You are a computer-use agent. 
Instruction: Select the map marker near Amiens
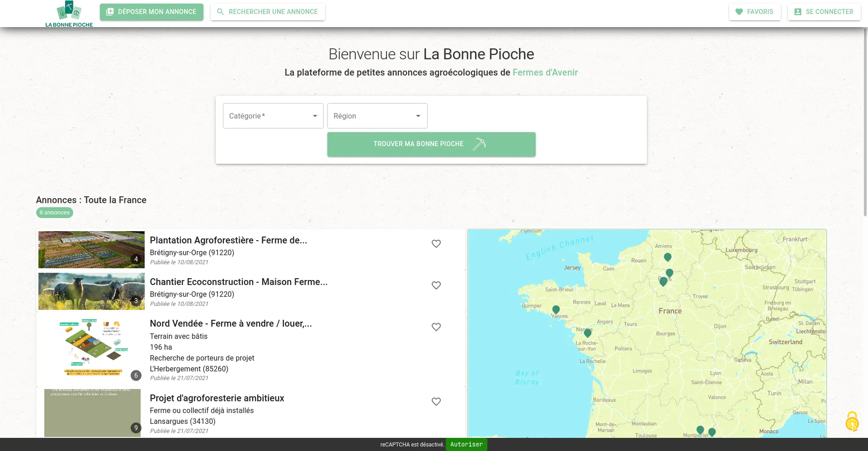[x=668, y=257]
